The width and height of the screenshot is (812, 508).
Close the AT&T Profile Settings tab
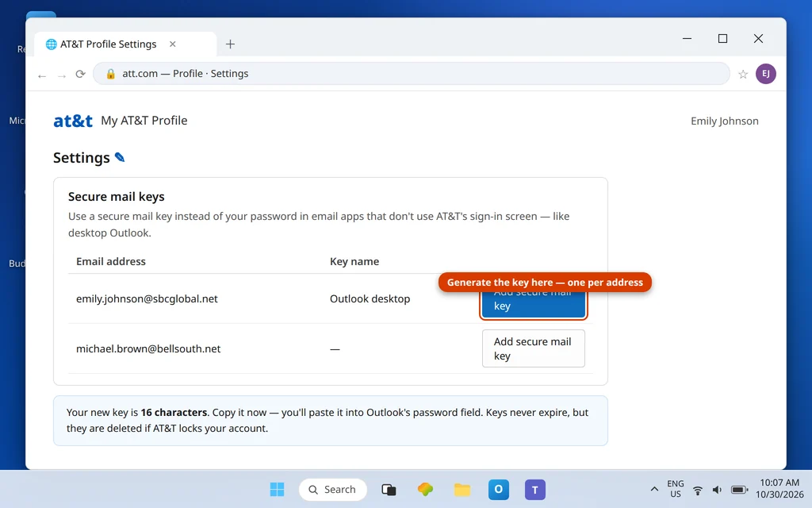[172, 44]
